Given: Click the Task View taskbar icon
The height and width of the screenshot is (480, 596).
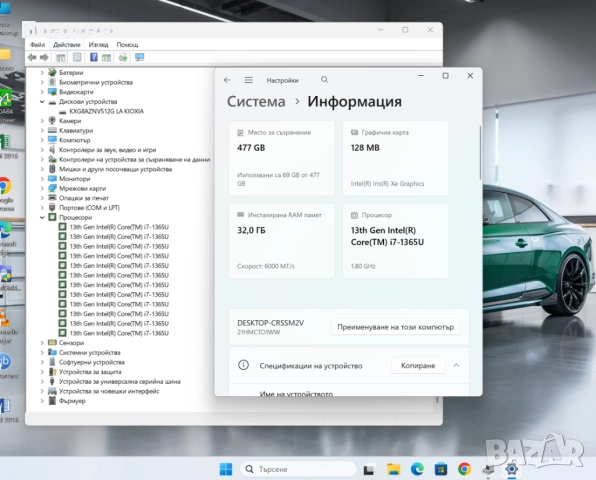Looking at the screenshot, I should (368, 470).
